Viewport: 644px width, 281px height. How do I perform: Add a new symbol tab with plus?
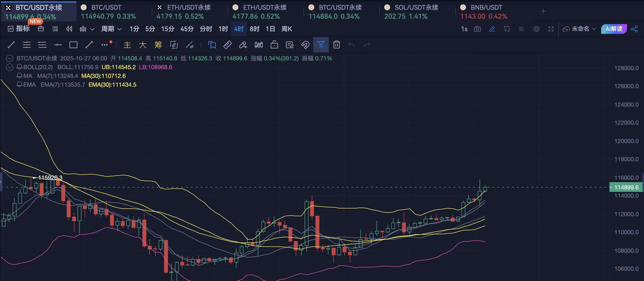click(543, 11)
